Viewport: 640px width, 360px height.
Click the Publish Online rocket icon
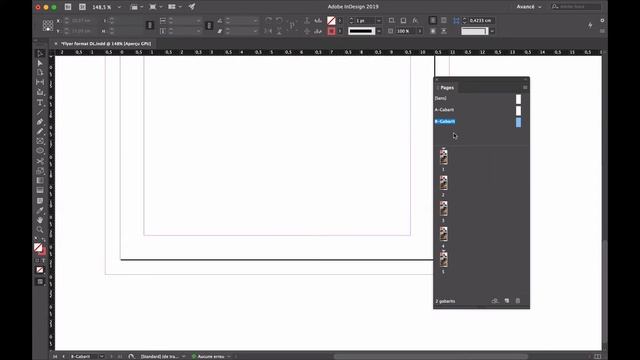click(x=192, y=7)
